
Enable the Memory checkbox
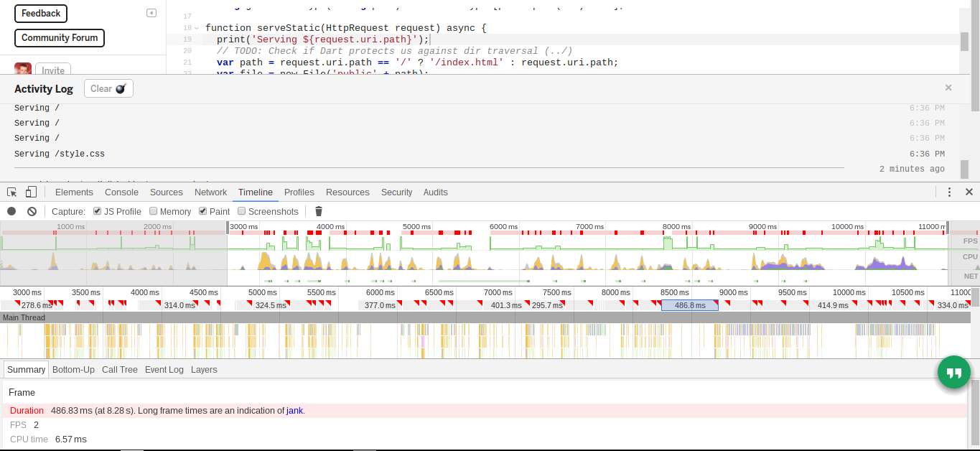pos(154,211)
